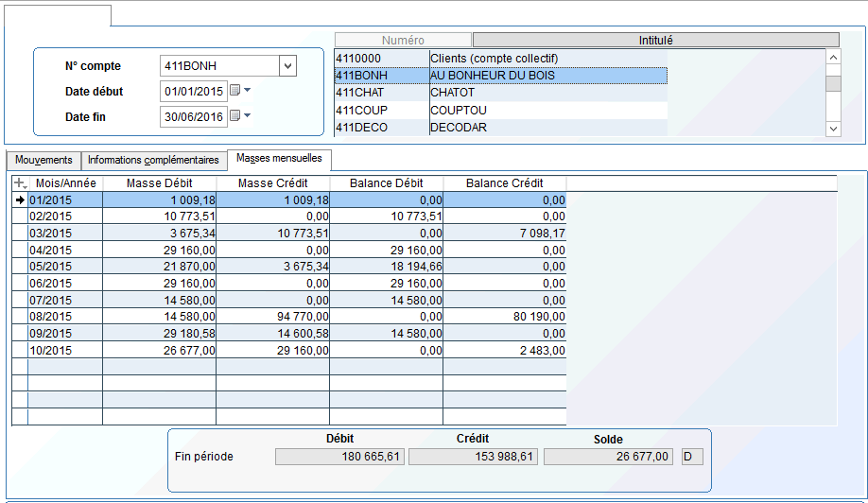Expand the small arrow next to Date fin
The image size is (868, 503).
click(248, 115)
